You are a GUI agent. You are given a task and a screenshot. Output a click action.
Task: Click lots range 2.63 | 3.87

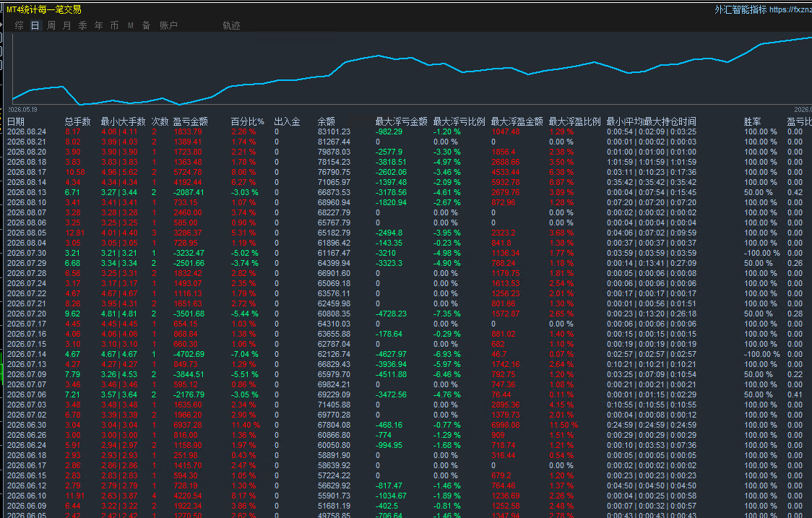119,496
